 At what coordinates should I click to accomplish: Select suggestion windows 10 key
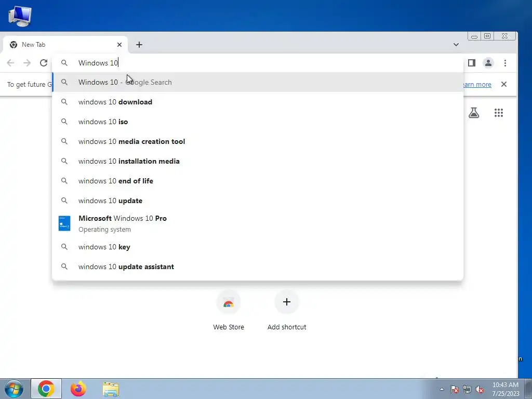[x=258, y=247]
